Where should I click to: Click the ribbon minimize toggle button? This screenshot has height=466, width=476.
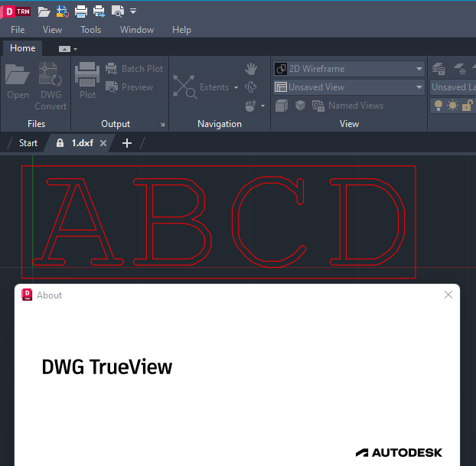64,49
